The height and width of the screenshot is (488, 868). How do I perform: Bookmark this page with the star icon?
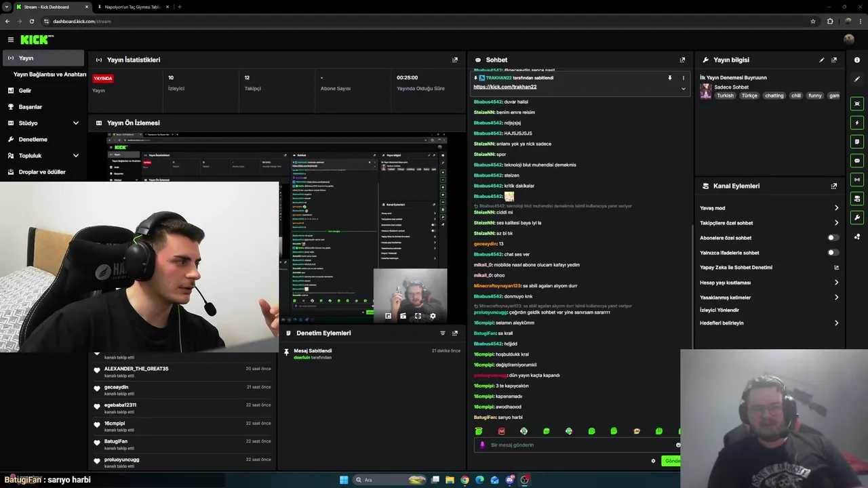pyautogui.click(x=813, y=21)
